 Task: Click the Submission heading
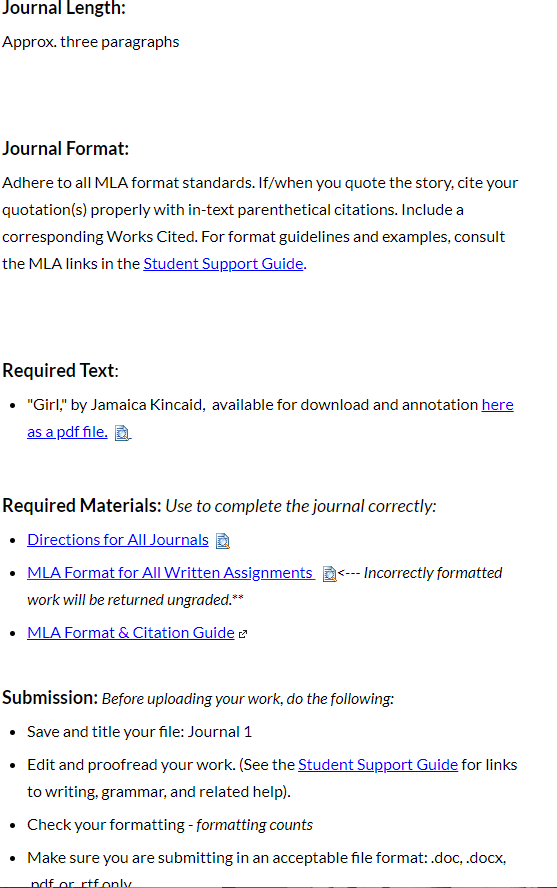tap(50, 697)
